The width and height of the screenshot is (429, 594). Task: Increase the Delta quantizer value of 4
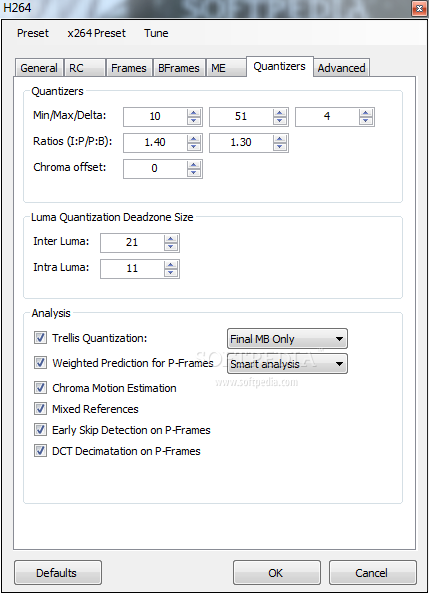click(x=366, y=113)
